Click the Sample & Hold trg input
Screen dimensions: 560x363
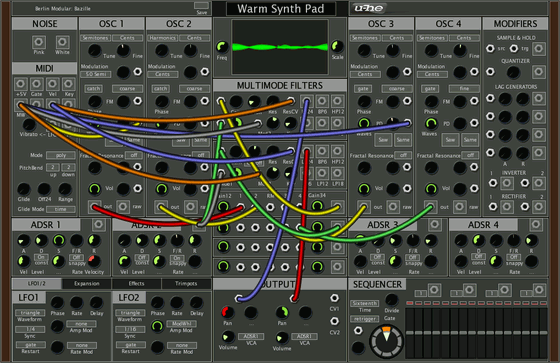pyautogui.click(x=514, y=49)
